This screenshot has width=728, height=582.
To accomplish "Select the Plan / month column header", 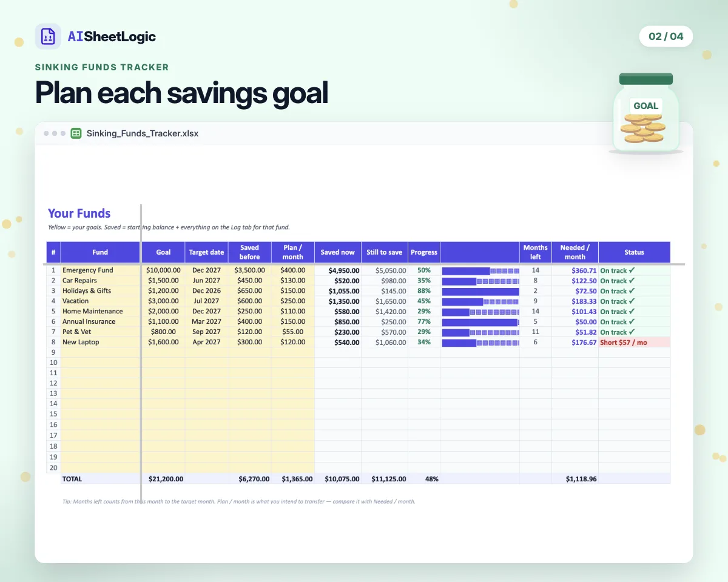I will point(292,252).
